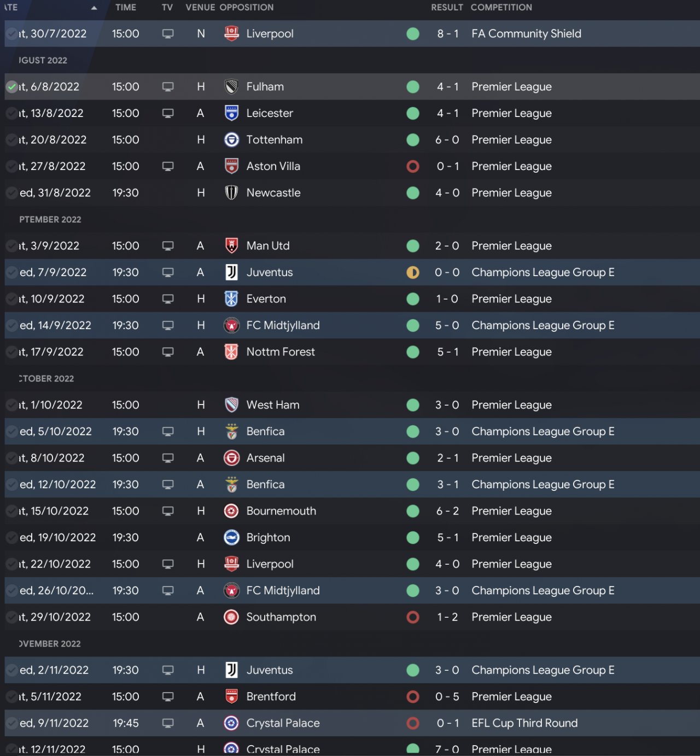Screen dimensions: 700x756
Task: Click the Brighton club badge
Action: [x=231, y=537]
